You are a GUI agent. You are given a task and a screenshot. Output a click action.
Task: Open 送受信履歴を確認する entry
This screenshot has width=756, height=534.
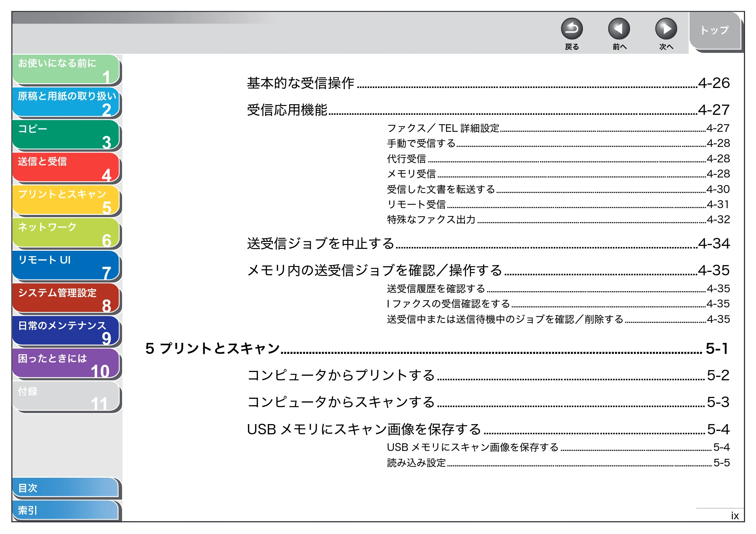coord(558,289)
